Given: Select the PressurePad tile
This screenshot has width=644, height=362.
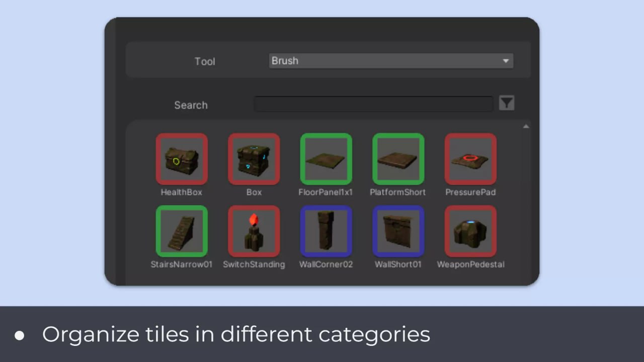Looking at the screenshot, I should point(470,158).
